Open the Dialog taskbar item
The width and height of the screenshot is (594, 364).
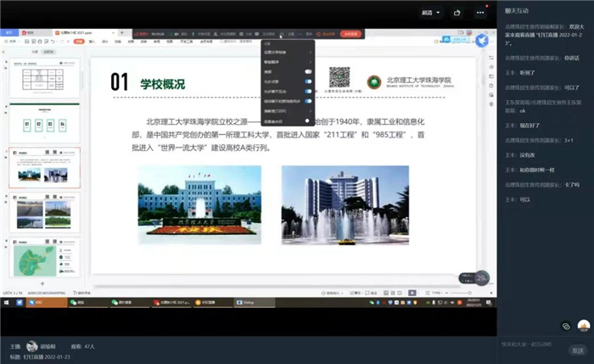255,302
